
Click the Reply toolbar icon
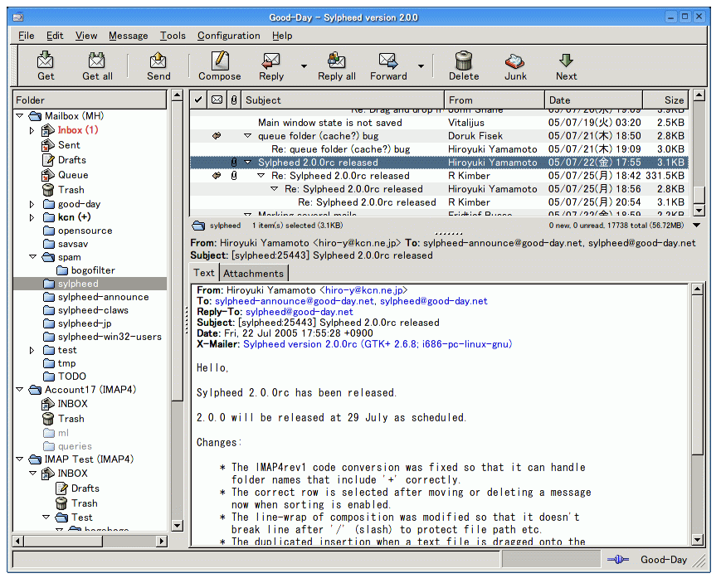tap(270, 61)
